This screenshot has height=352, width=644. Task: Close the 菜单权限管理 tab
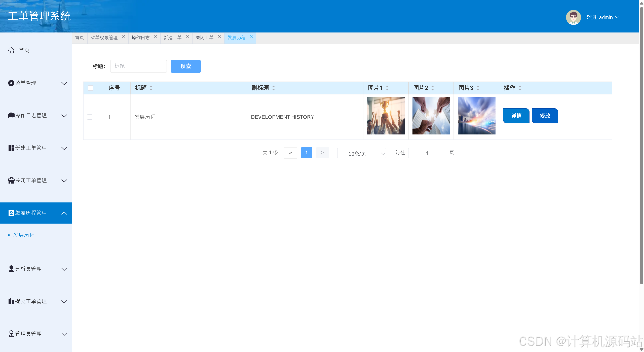(124, 37)
